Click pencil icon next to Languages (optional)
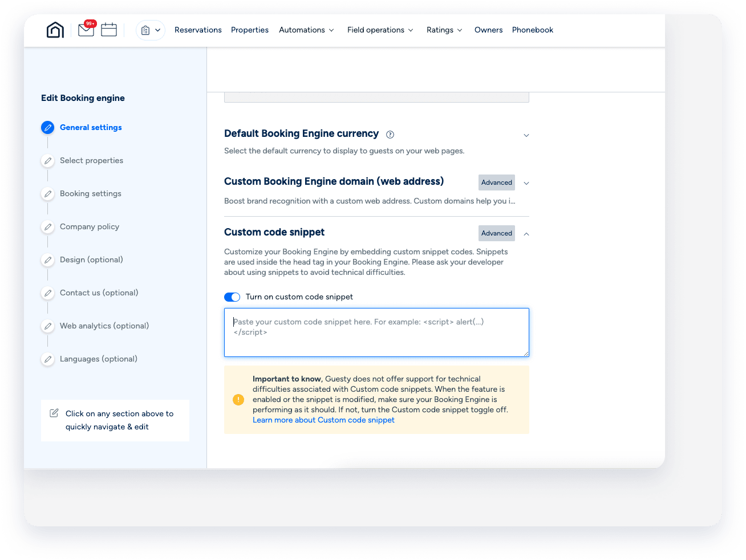 click(48, 359)
